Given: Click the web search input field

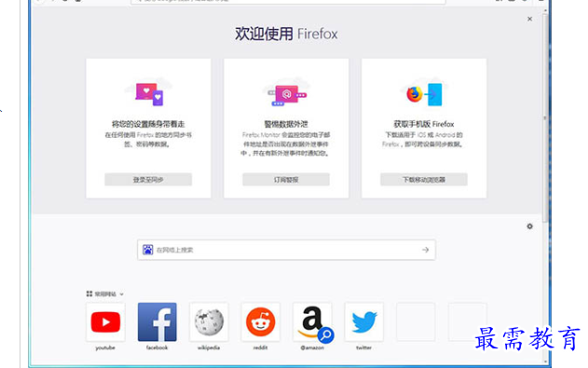Looking at the screenshot, I should coord(286,250).
